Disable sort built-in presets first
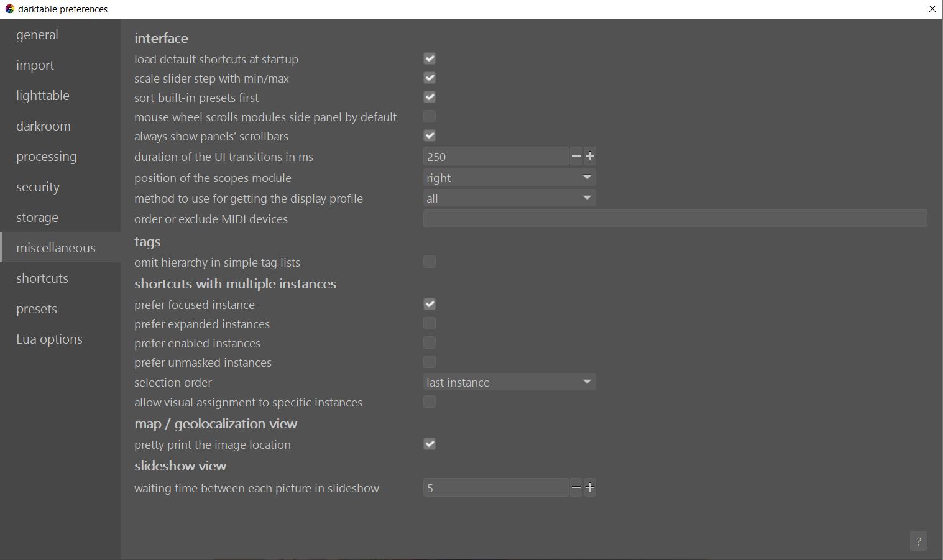Image resolution: width=943 pixels, height=560 pixels. [430, 97]
